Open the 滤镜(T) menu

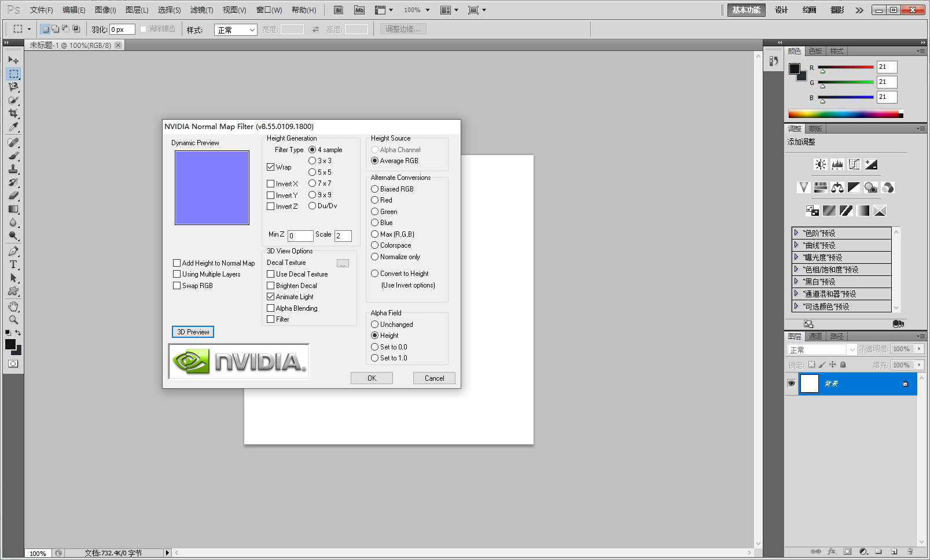(x=201, y=10)
